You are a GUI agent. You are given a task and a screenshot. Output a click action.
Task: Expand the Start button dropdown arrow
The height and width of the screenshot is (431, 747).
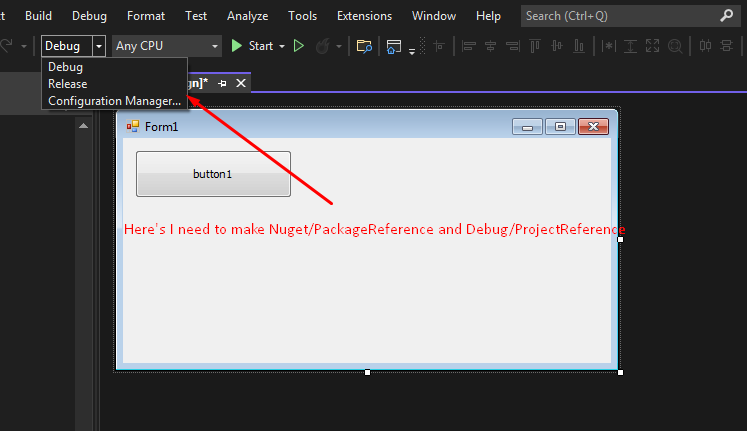pos(282,46)
